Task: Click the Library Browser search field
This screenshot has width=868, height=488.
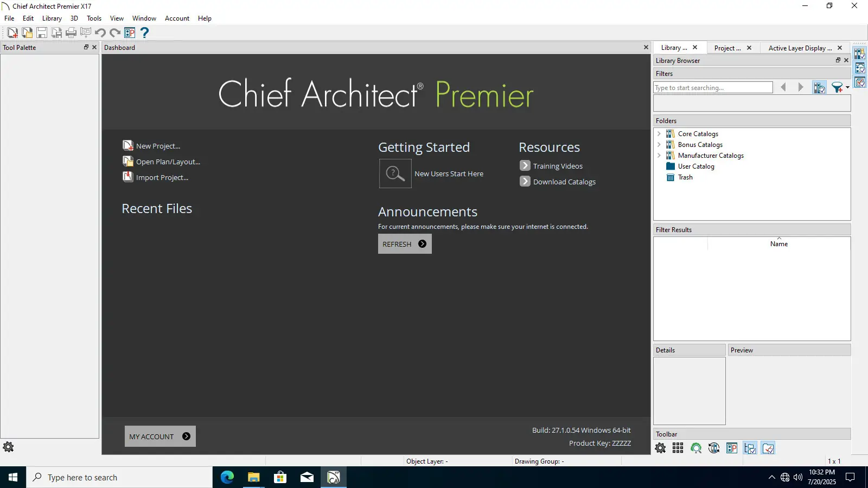Action: pos(713,87)
